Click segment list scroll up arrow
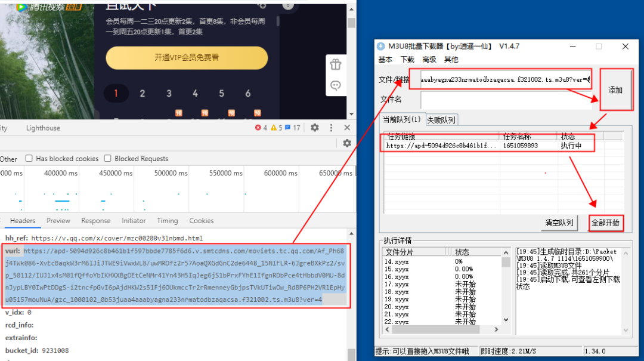Image resolution: width=644 pixels, height=361 pixels. (506, 252)
